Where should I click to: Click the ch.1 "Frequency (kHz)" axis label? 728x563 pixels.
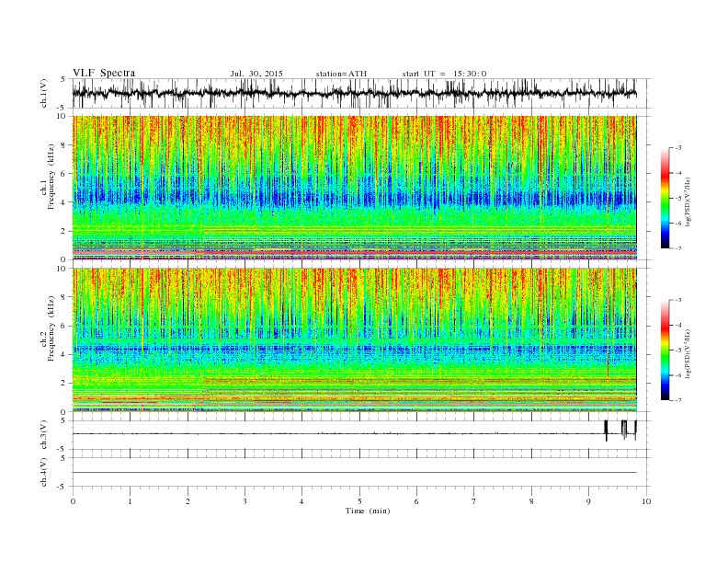51,177
